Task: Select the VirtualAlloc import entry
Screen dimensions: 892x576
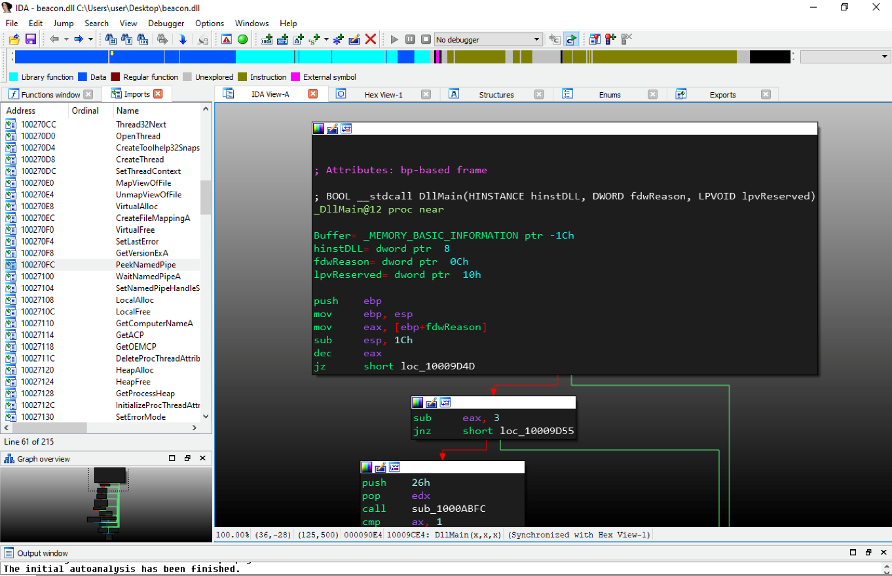Action: [137, 206]
